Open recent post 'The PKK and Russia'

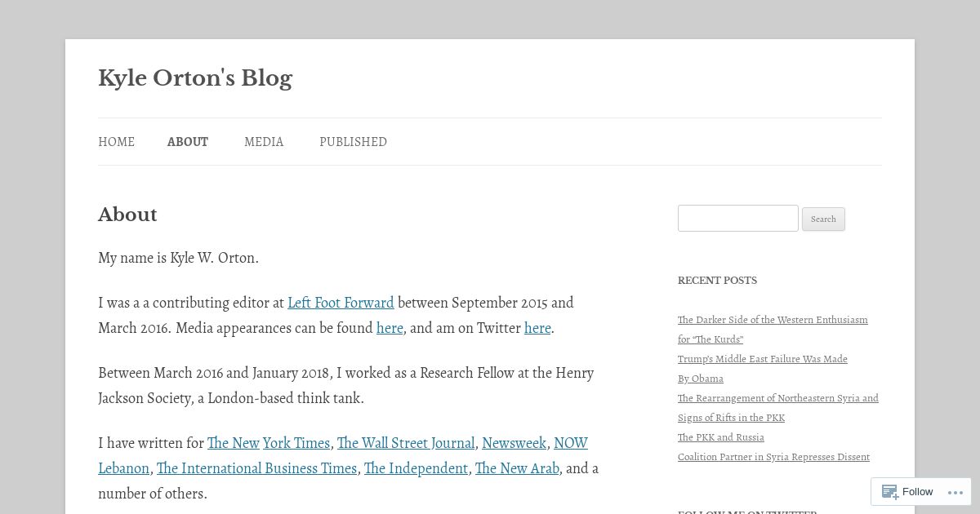(x=721, y=437)
